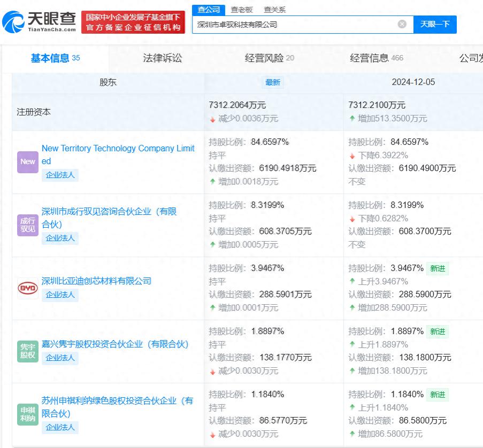Open the 法律诉讼 tab

click(162, 58)
